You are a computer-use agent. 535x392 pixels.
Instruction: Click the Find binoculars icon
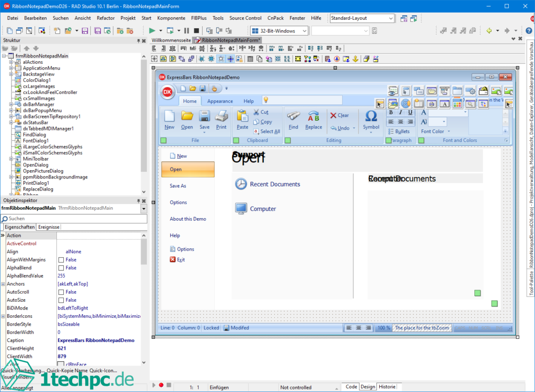293,116
